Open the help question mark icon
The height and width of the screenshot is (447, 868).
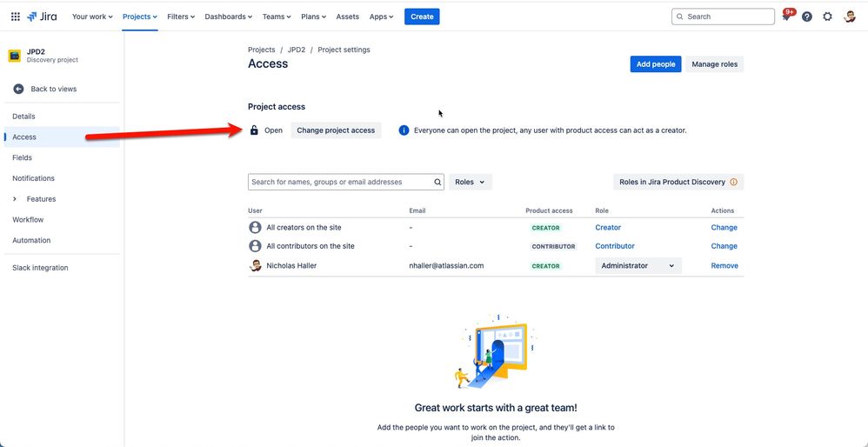click(x=807, y=17)
